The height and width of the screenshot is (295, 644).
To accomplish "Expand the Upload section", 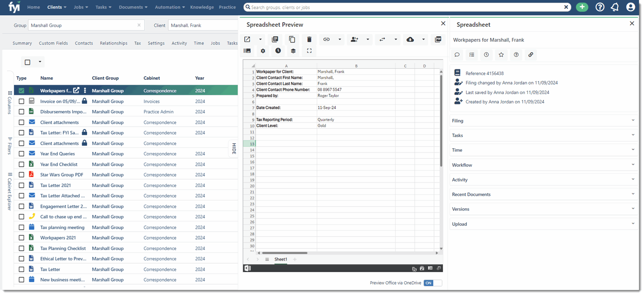I will click(544, 224).
